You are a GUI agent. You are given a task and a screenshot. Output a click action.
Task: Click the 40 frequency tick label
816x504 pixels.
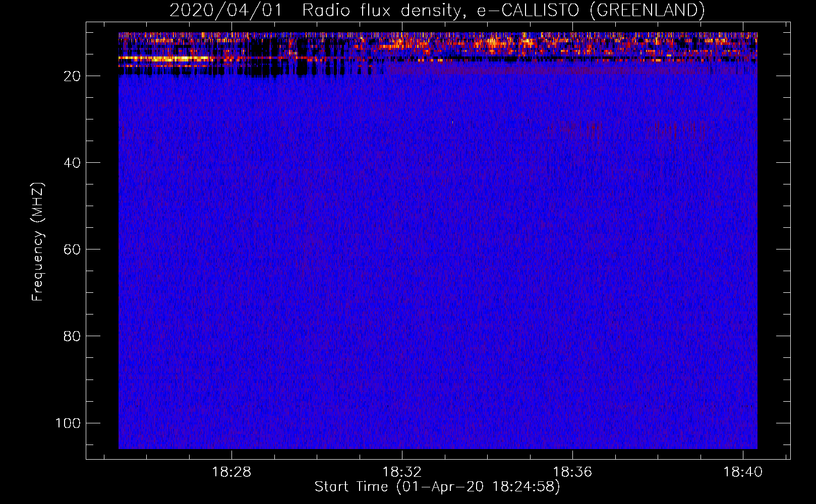72,163
